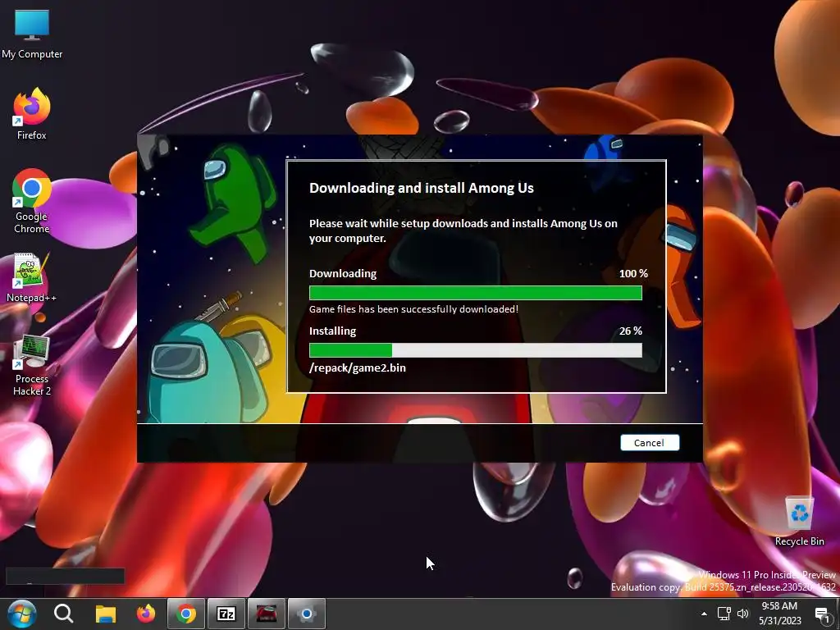The height and width of the screenshot is (630, 840).
Task: Switch to the setup gear taskbar item
Action: [x=307, y=614]
